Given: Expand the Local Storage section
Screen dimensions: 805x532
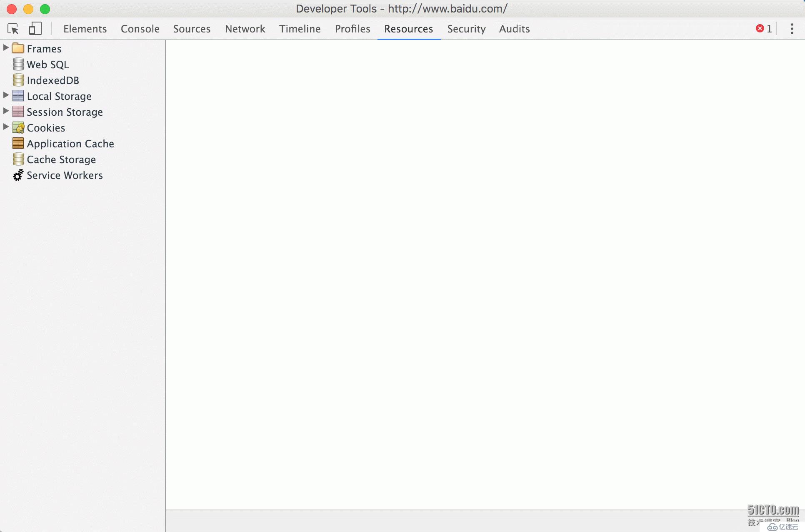Looking at the screenshot, I should [5, 96].
